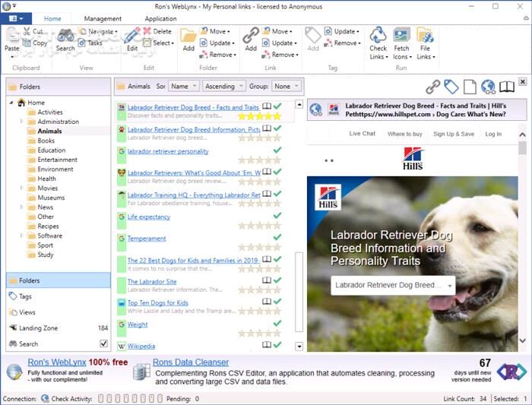532x405 pixels.
Task: Select the Recipes folder in tree
Action: pos(48,226)
